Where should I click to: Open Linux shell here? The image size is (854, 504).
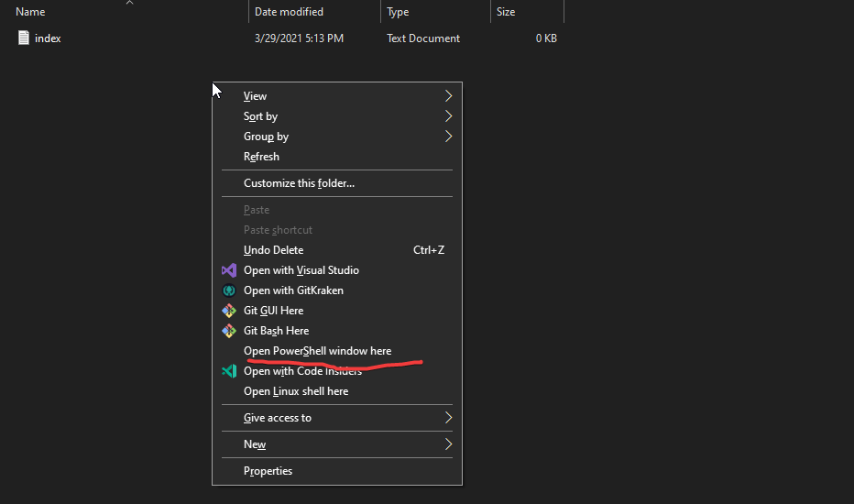click(x=296, y=391)
